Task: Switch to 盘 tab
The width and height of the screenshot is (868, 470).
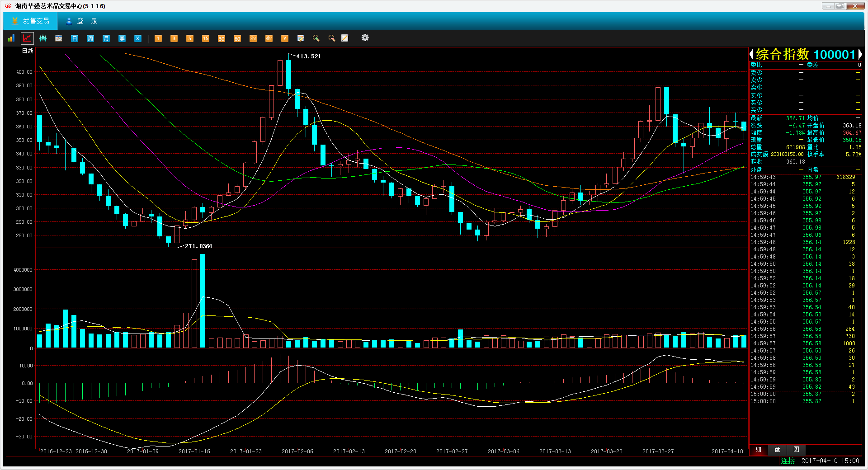Action: 778,449
